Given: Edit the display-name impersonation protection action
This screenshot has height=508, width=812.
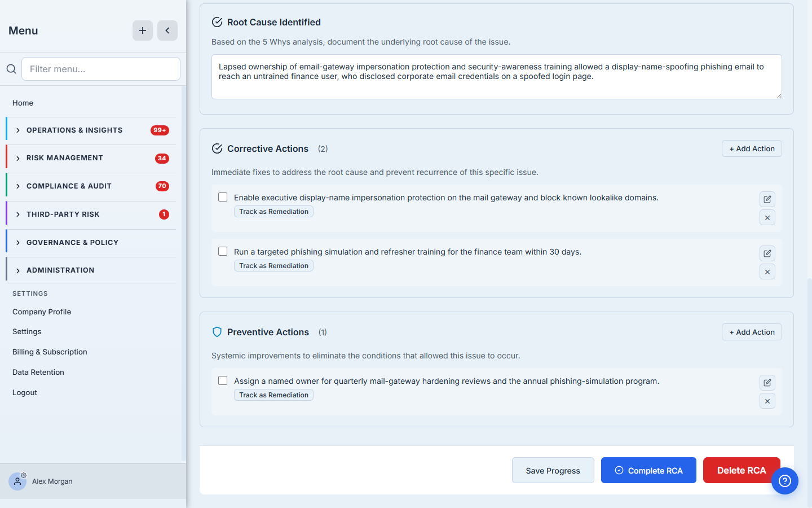Looking at the screenshot, I should click(767, 199).
